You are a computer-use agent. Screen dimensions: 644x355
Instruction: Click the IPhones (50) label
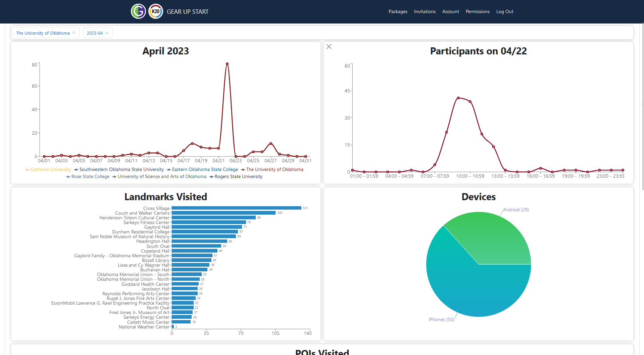coord(441,319)
